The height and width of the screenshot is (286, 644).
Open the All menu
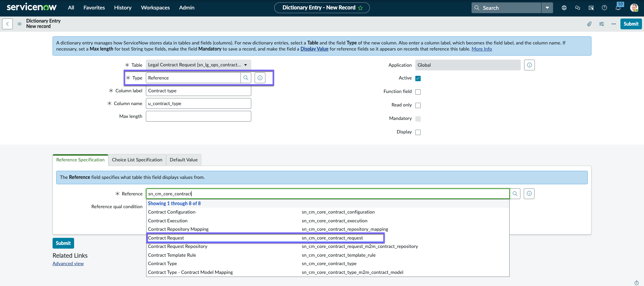[x=71, y=8]
